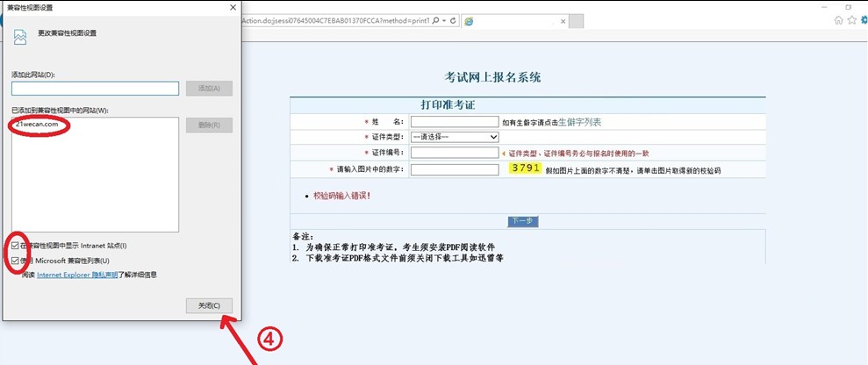This screenshot has height=365, width=868.
Task: Click the refresh icon in address bar
Action: 453,19
